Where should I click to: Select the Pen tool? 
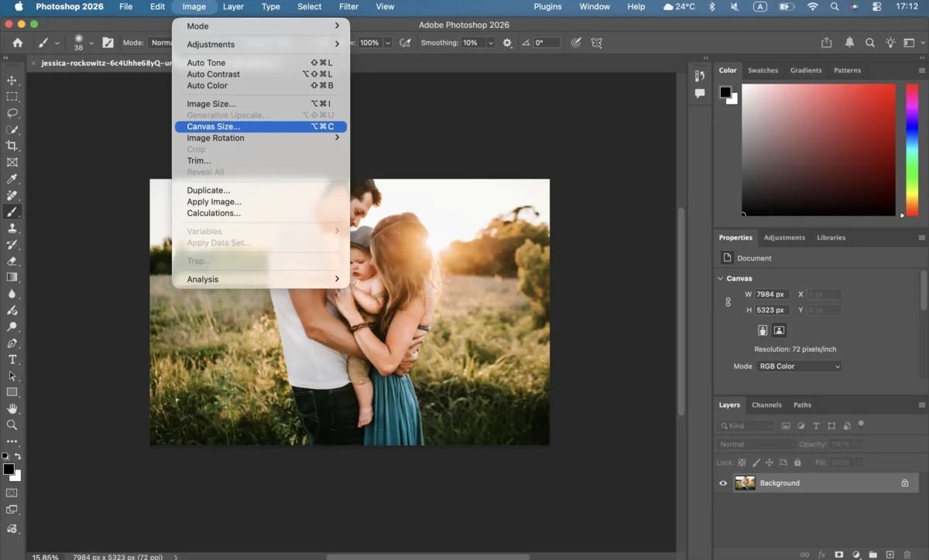pos(12,343)
